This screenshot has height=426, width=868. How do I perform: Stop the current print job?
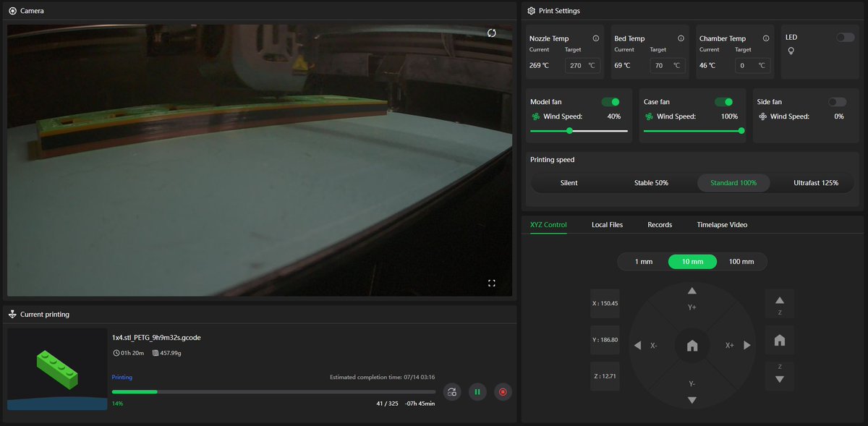(503, 392)
